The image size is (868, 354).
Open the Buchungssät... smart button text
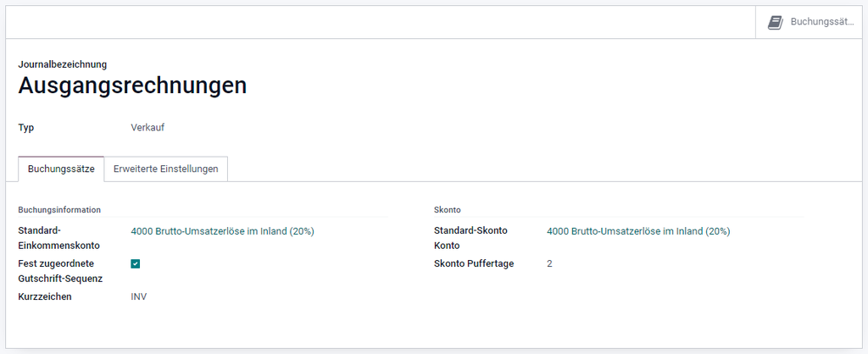822,22
